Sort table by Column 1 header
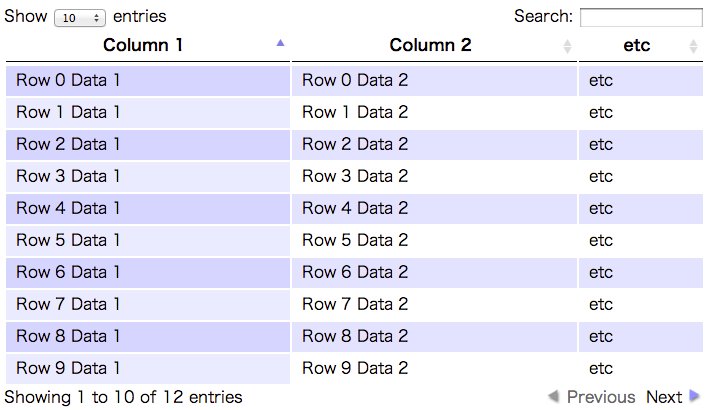This screenshot has width=706, height=410. point(143,45)
